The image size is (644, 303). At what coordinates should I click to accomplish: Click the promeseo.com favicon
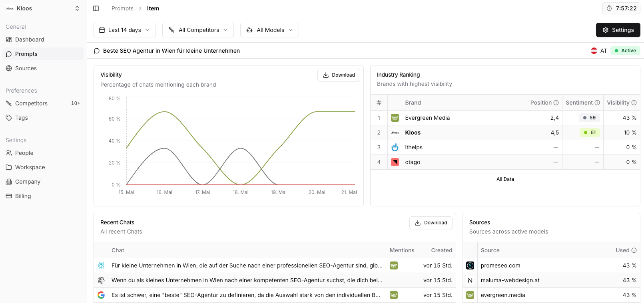click(x=470, y=265)
